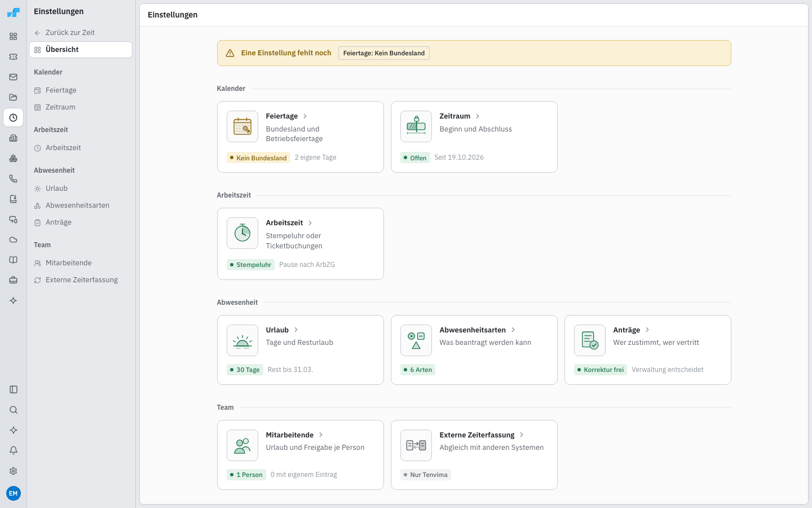Go back via Zurück zur Zeit

[81, 33]
